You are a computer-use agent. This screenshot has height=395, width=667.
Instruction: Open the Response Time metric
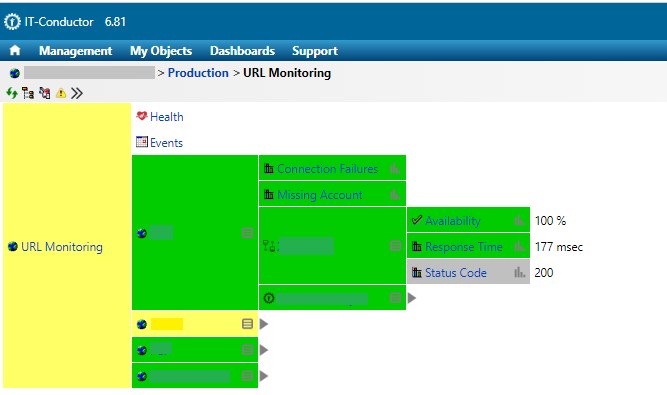tap(464, 247)
